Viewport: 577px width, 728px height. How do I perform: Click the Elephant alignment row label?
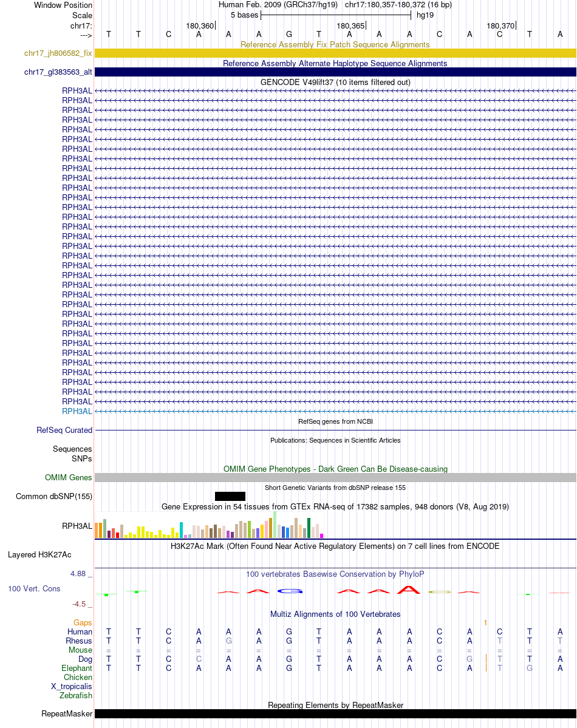77,668
